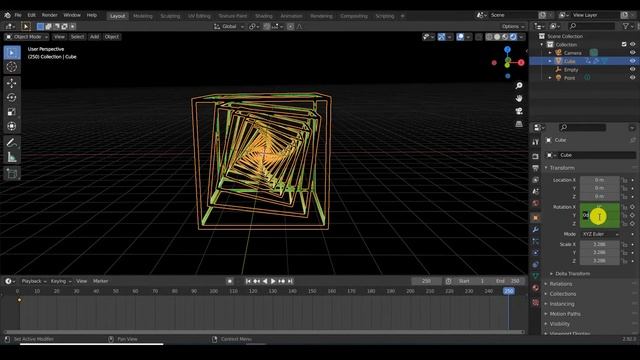Open rotation Mode XYZ Euler dropdown
This screenshot has width=640, height=360.
[x=600, y=234]
